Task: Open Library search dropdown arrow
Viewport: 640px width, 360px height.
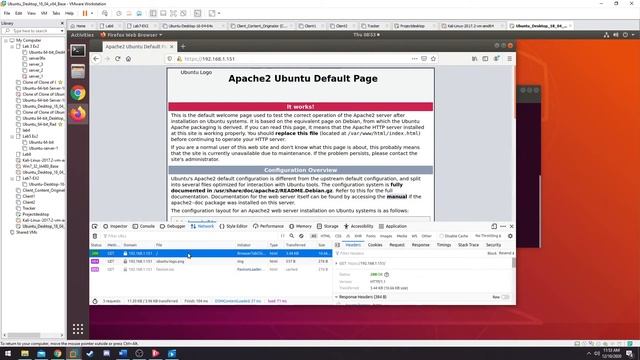Action: tap(62, 31)
